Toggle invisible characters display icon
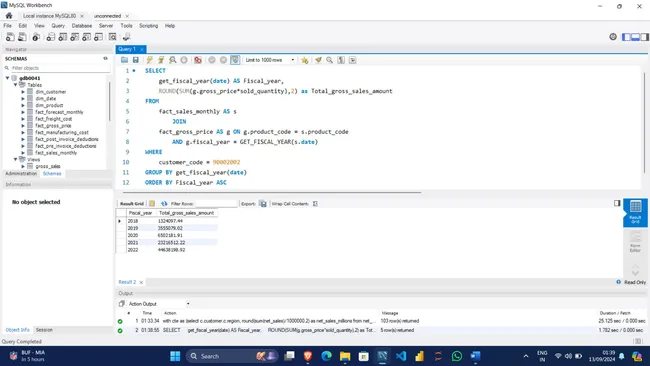Viewport: 650px width, 366px height. [341, 60]
